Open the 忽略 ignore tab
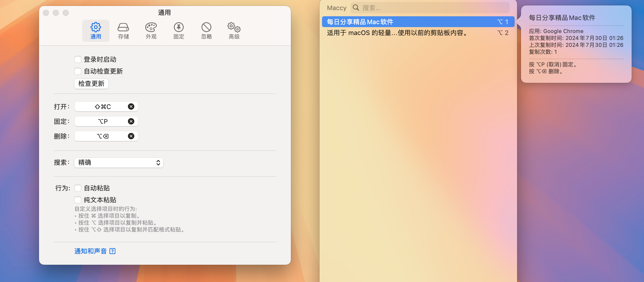Screen dimensions: 644x282 tap(206, 31)
